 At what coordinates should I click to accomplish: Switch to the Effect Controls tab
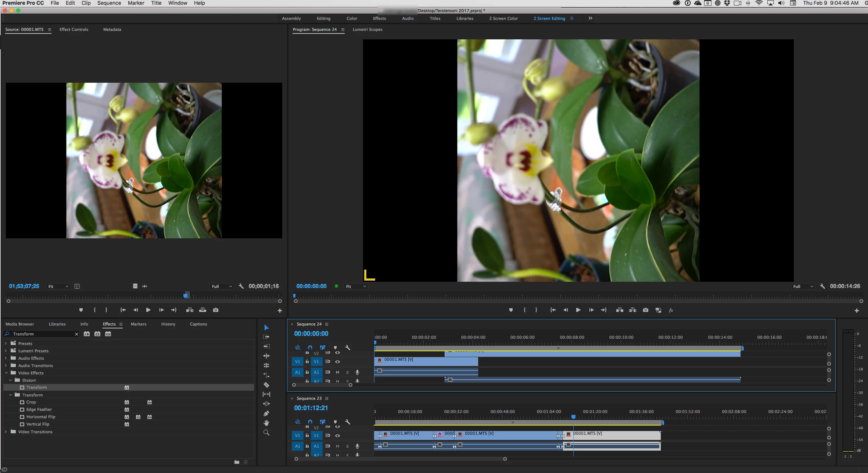(x=74, y=29)
